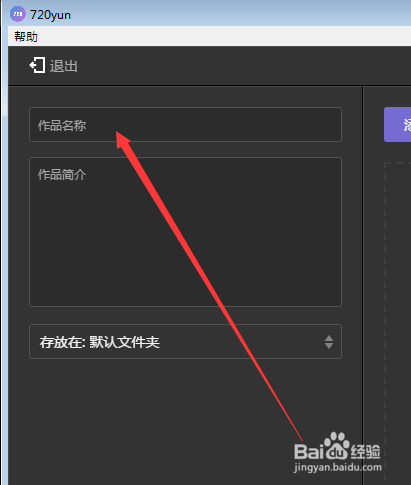
Task: Click inside the 作品简介 text area
Action: [185, 232]
